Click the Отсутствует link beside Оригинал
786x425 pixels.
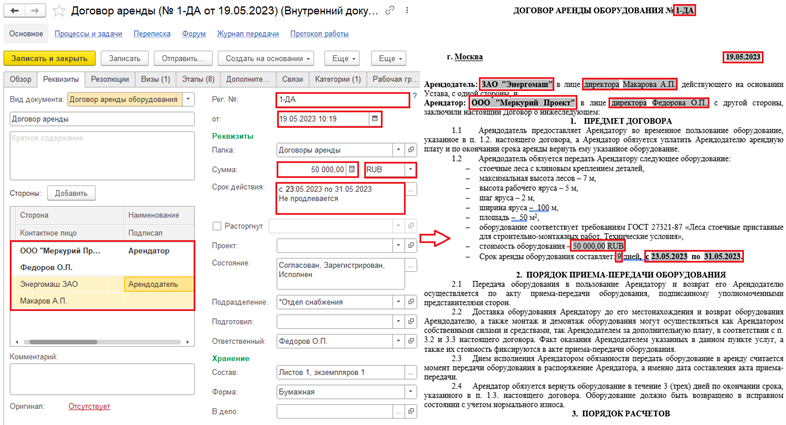[89, 406]
